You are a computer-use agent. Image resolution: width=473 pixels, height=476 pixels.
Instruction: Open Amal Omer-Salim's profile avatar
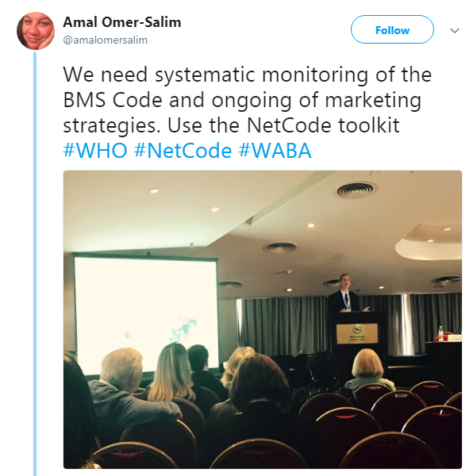pos(36,31)
